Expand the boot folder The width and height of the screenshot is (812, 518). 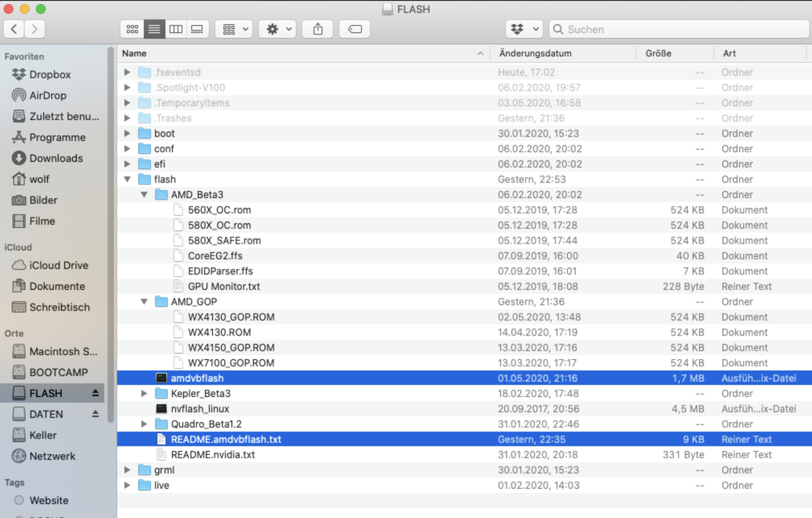[x=127, y=133]
